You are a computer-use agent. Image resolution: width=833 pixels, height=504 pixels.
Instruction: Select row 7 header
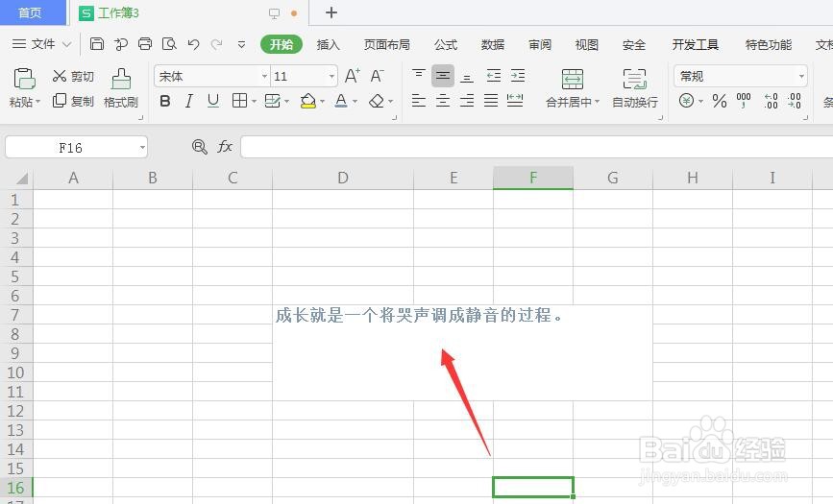pyautogui.click(x=15, y=315)
